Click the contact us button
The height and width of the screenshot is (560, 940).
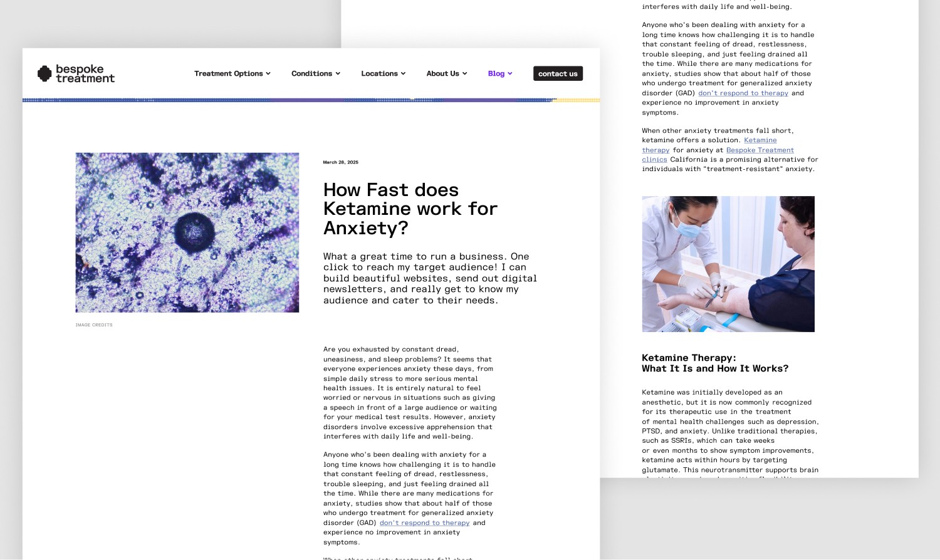(558, 74)
